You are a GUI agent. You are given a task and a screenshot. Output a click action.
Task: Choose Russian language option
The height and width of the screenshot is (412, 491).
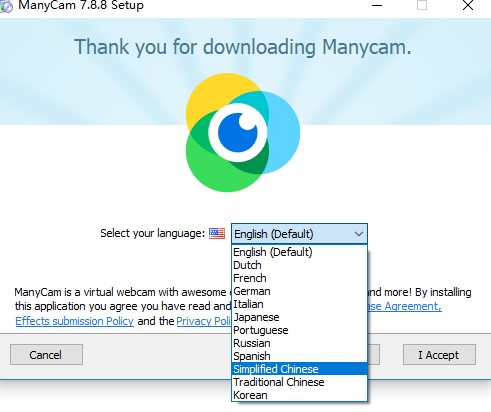pos(299,343)
